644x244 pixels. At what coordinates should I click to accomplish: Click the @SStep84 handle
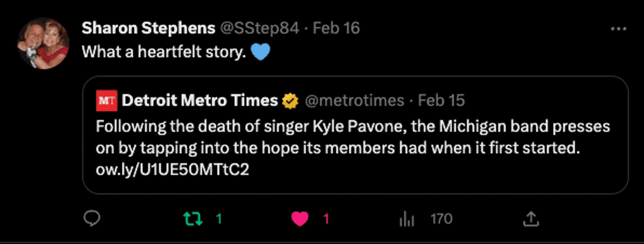click(x=259, y=28)
